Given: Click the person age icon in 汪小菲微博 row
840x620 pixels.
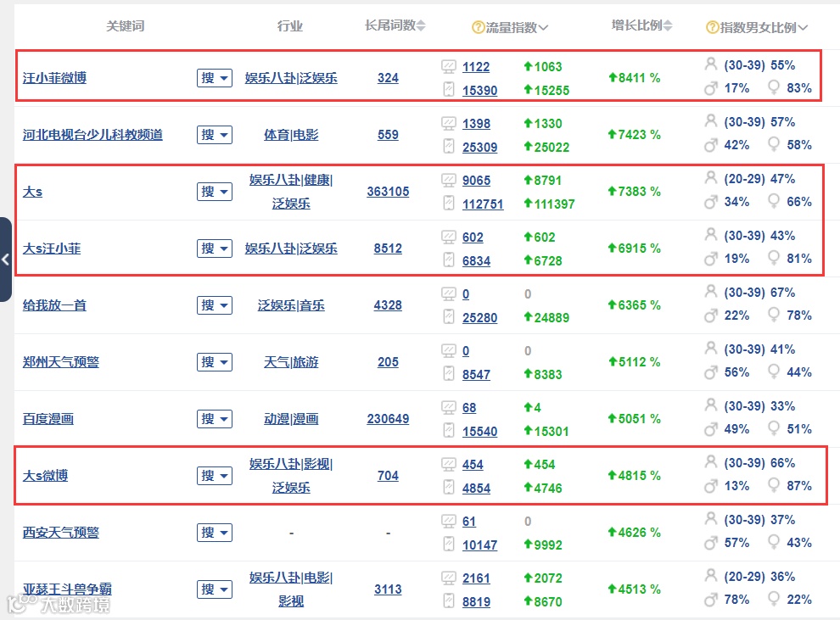Looking at the screenshot, I should pos(710,64).
